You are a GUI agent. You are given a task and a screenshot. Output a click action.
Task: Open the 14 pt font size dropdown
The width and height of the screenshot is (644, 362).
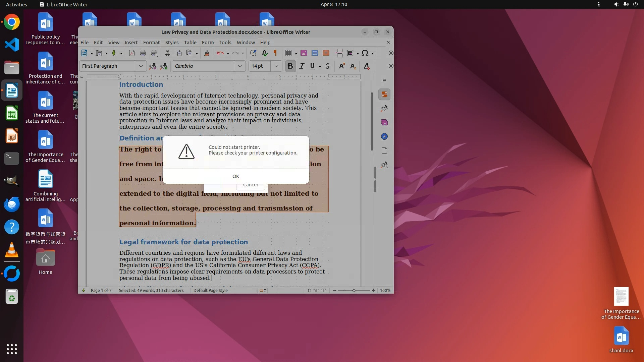(x=276, y=66)
